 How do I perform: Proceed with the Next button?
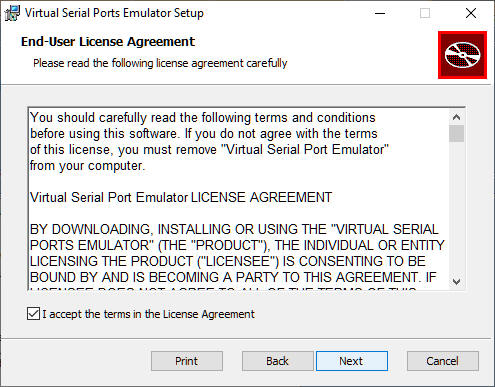pyautogui.click(x=352, y=361)
